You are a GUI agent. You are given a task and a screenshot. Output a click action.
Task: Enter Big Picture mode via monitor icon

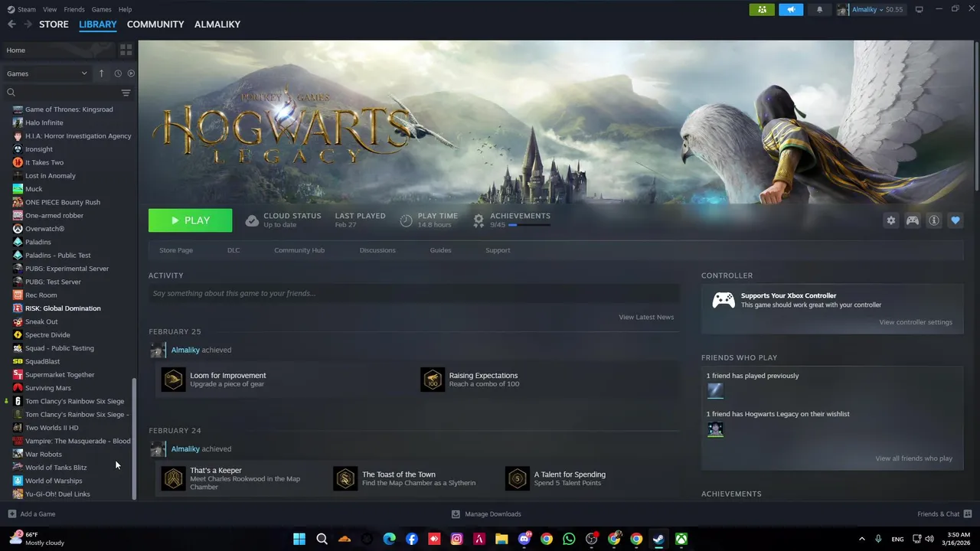pyautogui.click(x=920, y=9)
